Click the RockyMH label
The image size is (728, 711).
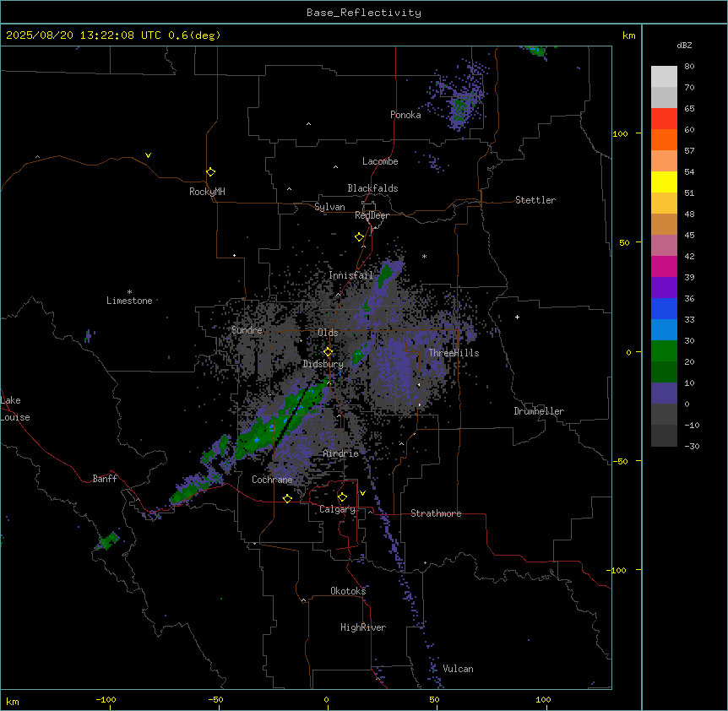pyautogui.click(x=207, y=192)
